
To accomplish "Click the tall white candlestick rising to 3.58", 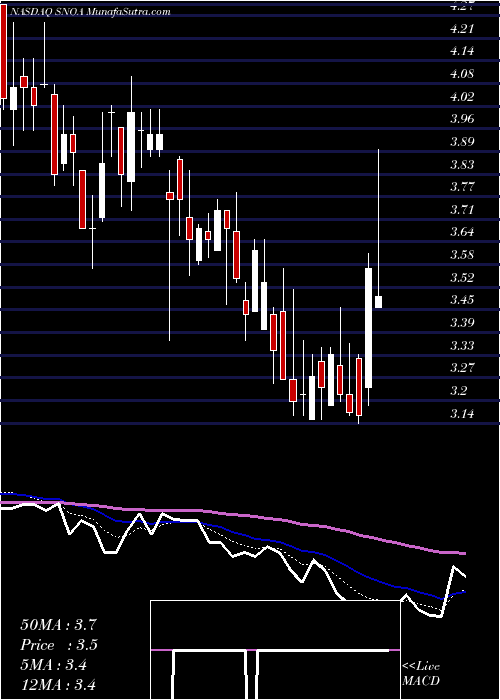I will tap(369, 329).
